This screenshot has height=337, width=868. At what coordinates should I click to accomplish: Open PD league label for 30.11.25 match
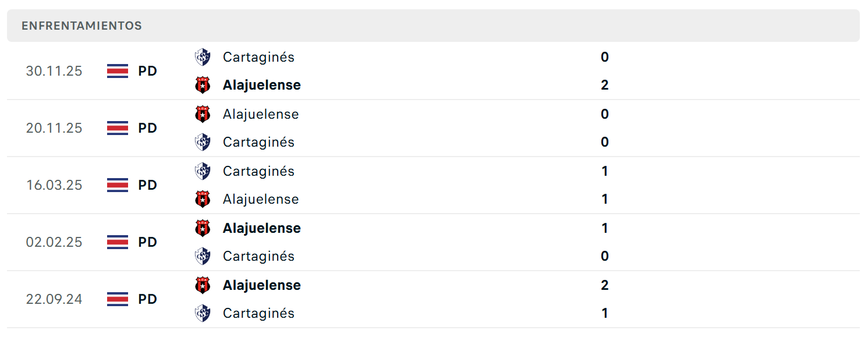[148, 71]
